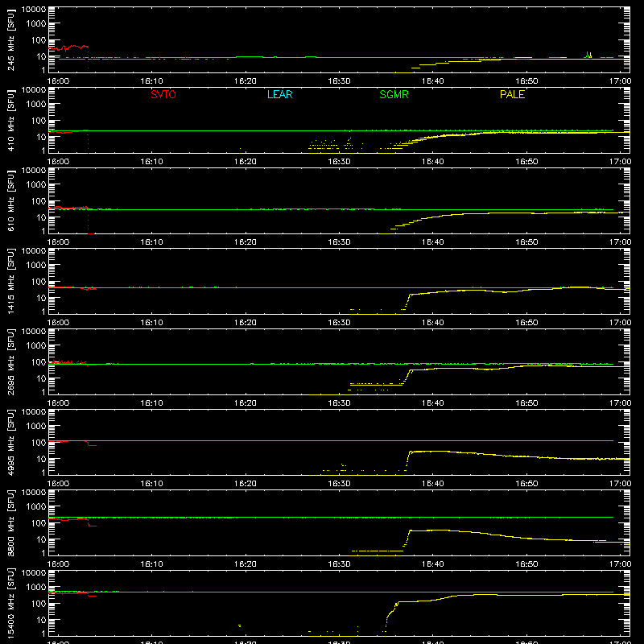Select the 8800 MHz [SFU] axis label

coord(11,522)
